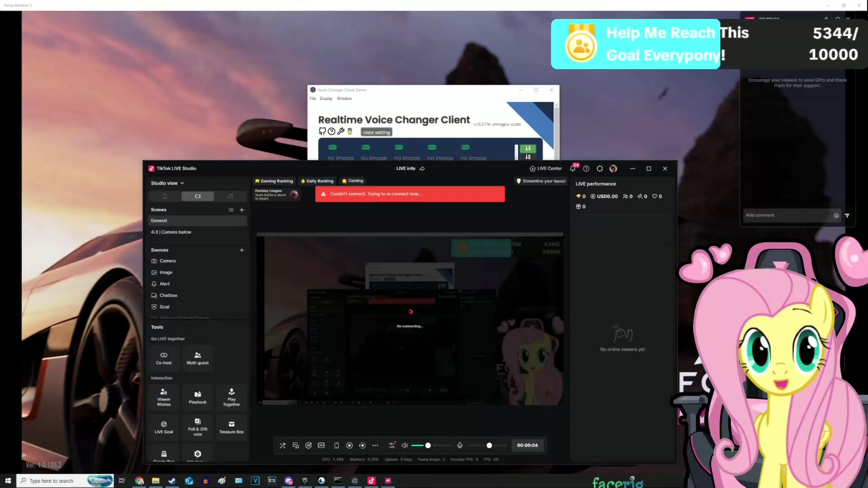Click the 00:00:06 live timer button
This screenshot has width=868, height=488.
[528, 446]
